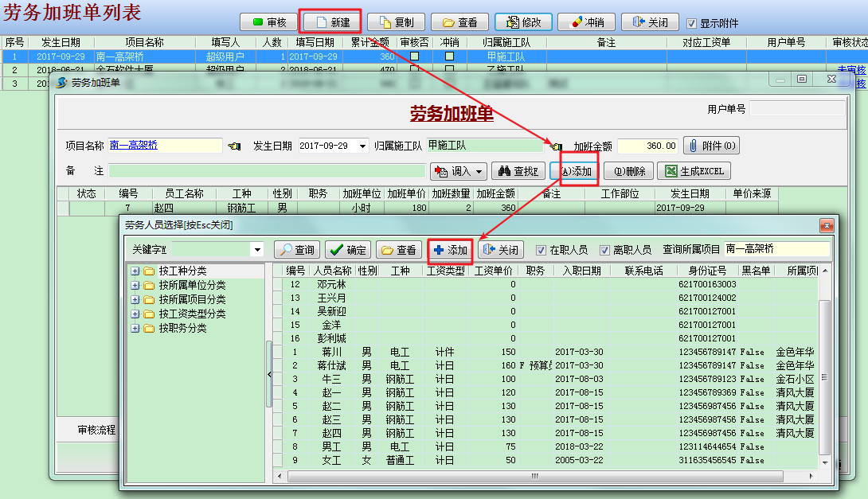Click the personnel scrollbar right arrow
This screenshot has width=868, height=499.
tap(811, 476)
